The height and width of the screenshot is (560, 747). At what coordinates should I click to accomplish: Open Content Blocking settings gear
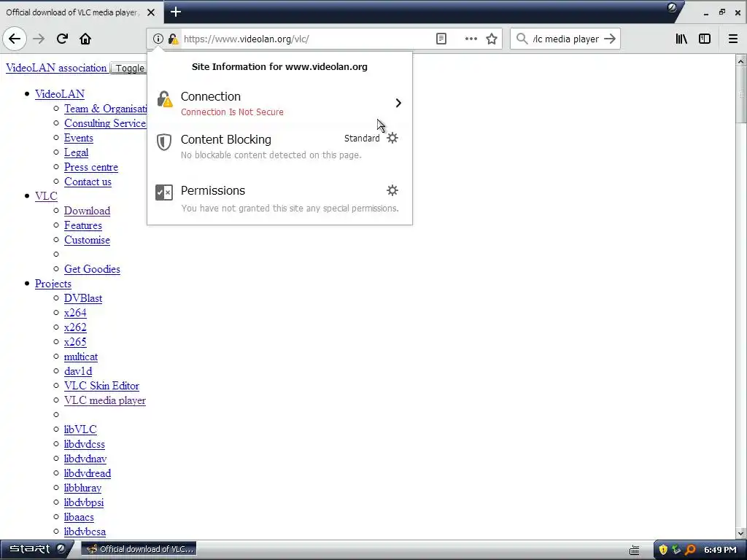pos(392,138)
